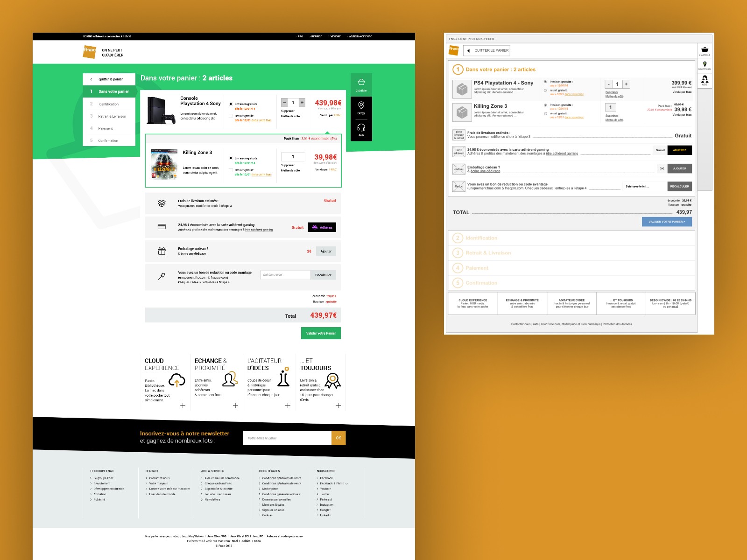Expand the Et Toujours plus sign

pyautogui.click(x=338, y=406)
